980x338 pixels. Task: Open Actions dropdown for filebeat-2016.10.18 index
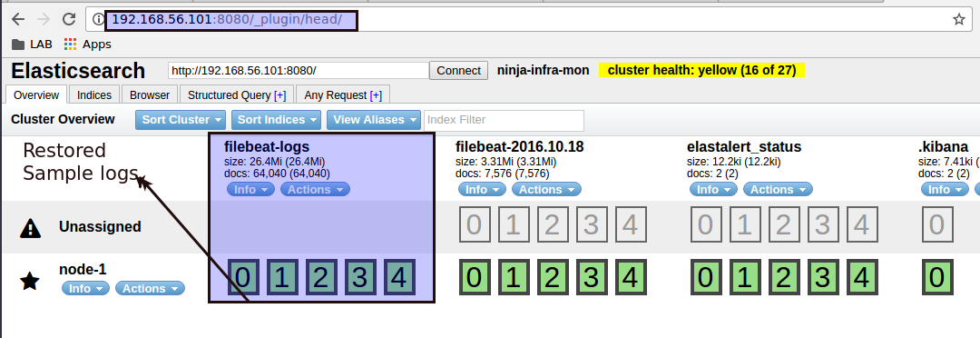(x=546, y=189)
